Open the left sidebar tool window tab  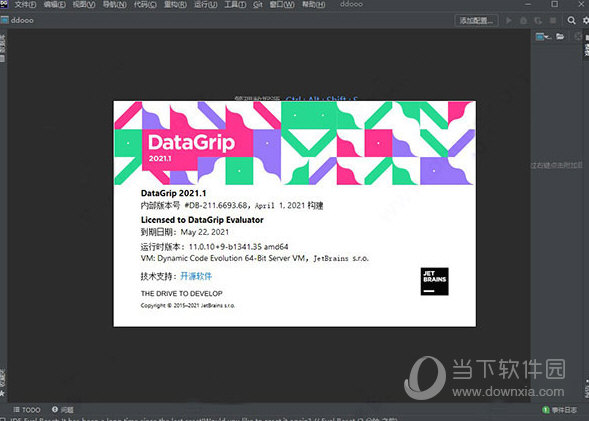(x=2, y=48)
